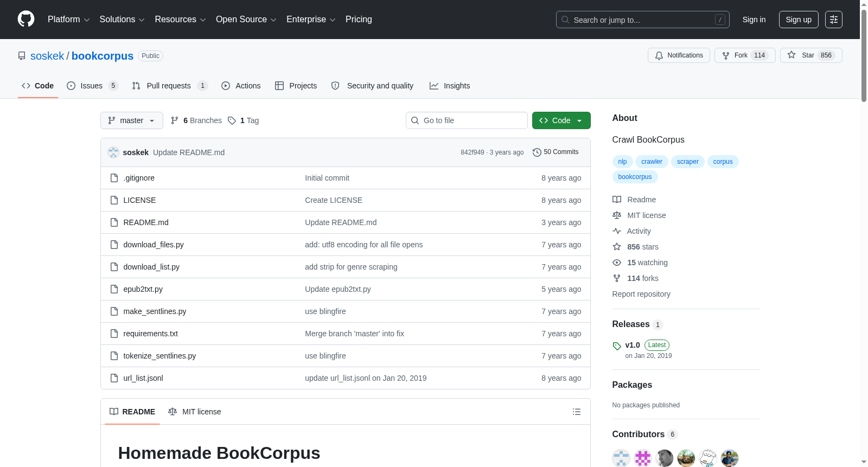Star the bookcorpus repository

[811, 55]
